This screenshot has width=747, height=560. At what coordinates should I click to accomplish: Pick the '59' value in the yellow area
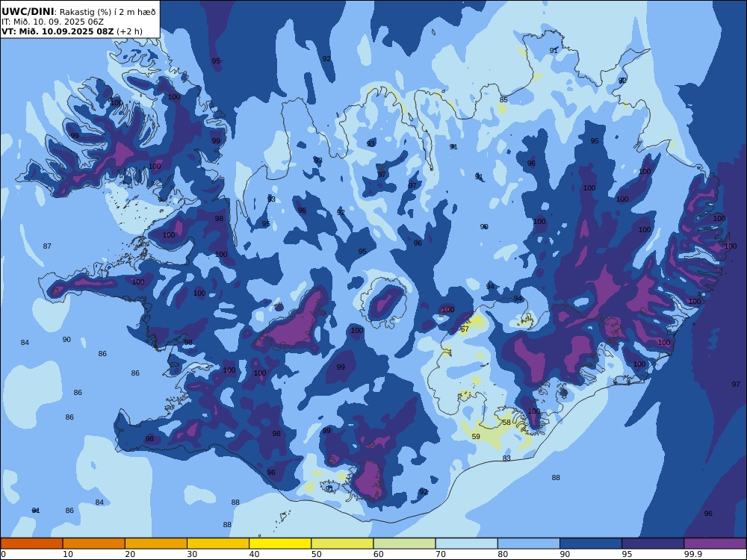point(476,437)
